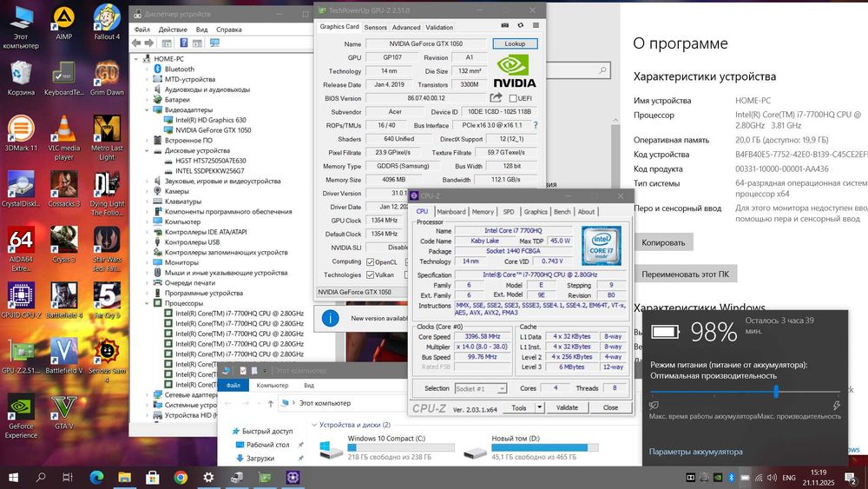Click the search field in Settings window
This screenshot has width=868, height=489.
578,70
